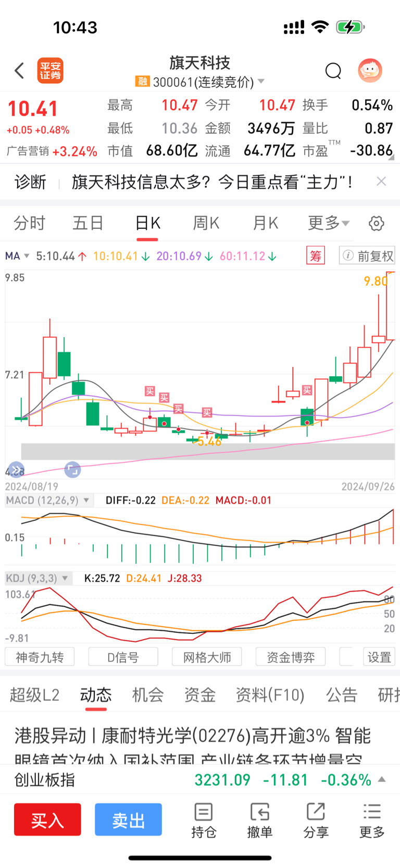This screenshot has height=868, width=400.
Task: Open the 资金 tab
Action: (200, 695)
